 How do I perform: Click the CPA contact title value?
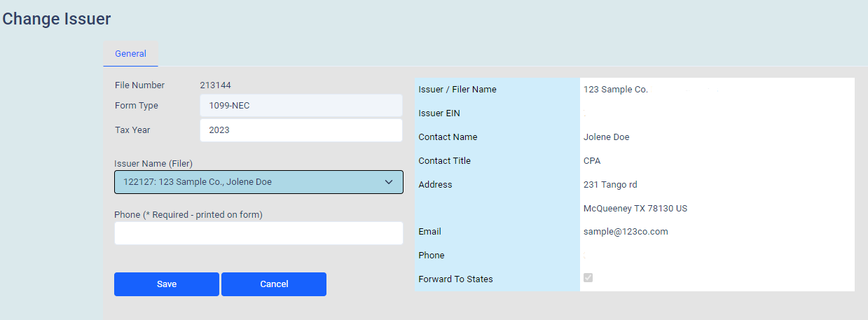[593, 161]
